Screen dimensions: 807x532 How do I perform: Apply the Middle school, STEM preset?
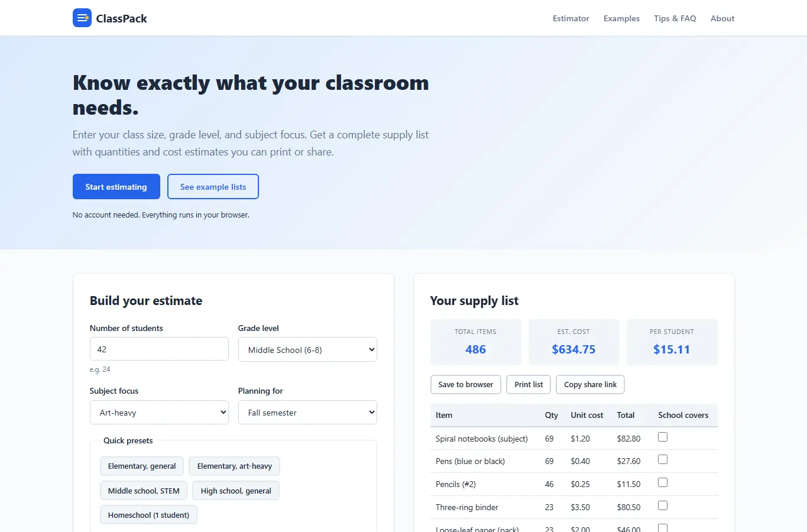coord(144,491)
